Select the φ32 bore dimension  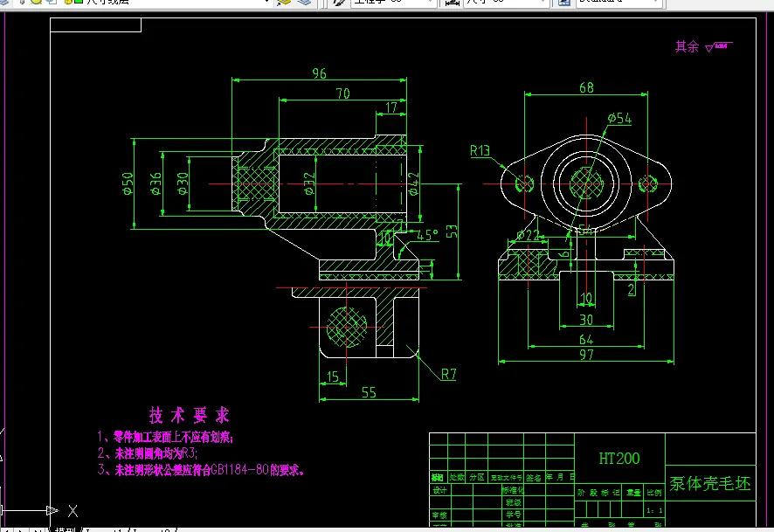click(x=309, y=183)
